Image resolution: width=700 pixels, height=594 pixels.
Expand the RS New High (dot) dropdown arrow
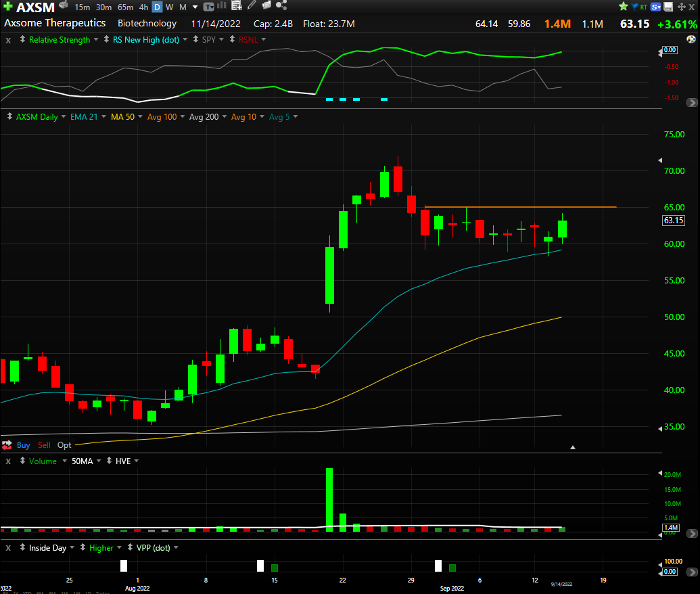(185, 40)
